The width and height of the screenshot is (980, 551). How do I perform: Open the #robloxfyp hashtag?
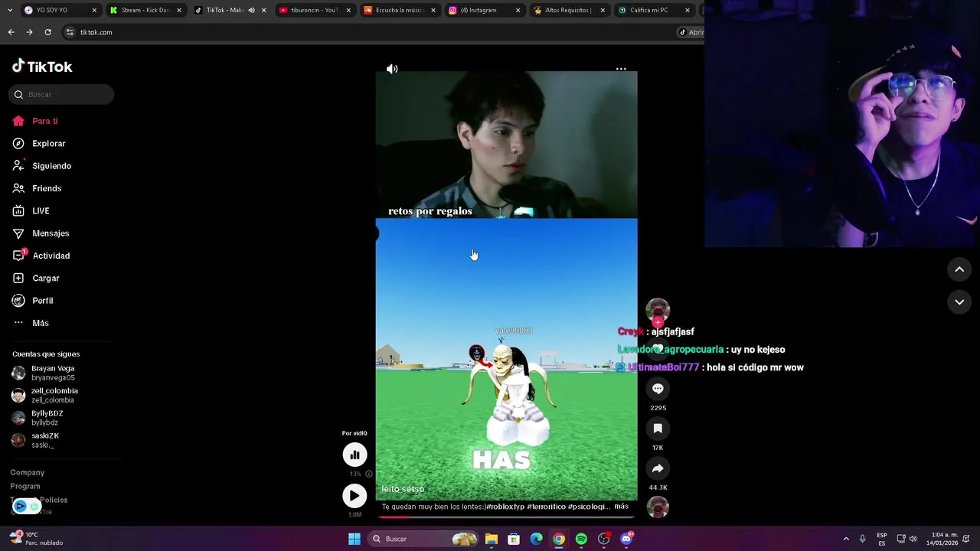505,507
